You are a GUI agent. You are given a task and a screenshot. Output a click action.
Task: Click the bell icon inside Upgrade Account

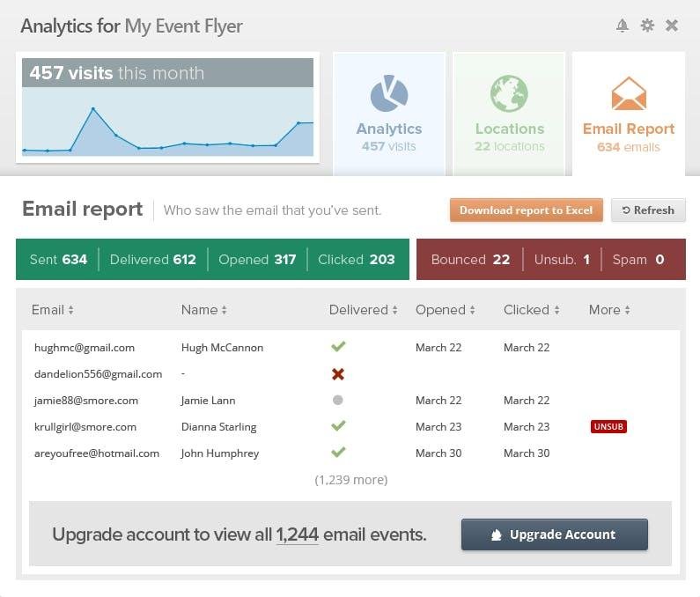click(496, 535)
